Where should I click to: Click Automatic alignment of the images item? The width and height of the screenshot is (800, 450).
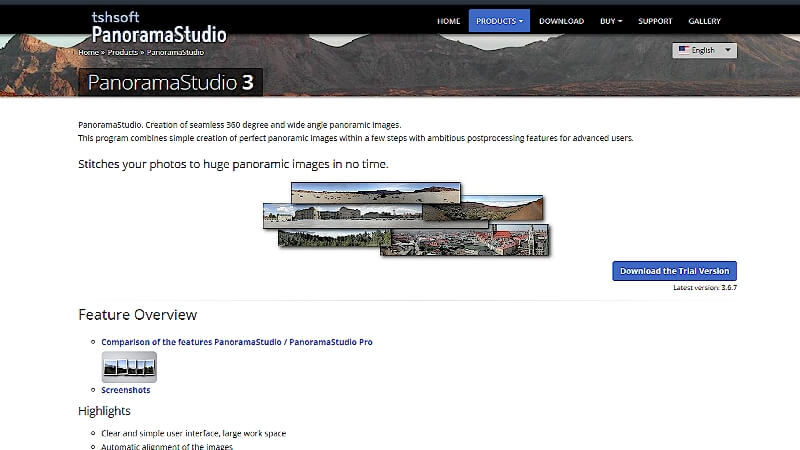167,446
